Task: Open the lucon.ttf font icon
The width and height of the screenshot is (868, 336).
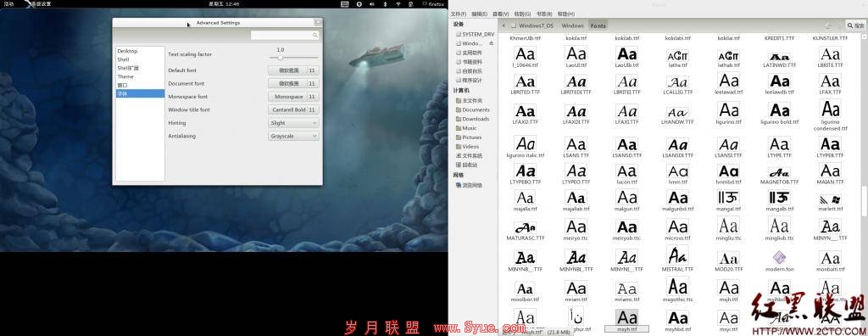Action: pos(627,171)
